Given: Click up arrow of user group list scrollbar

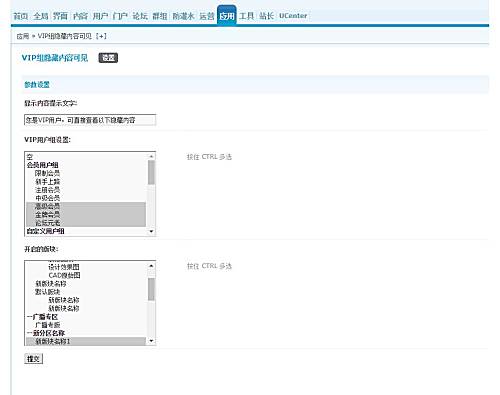Looking at the screenshot, I should point(151,156).
